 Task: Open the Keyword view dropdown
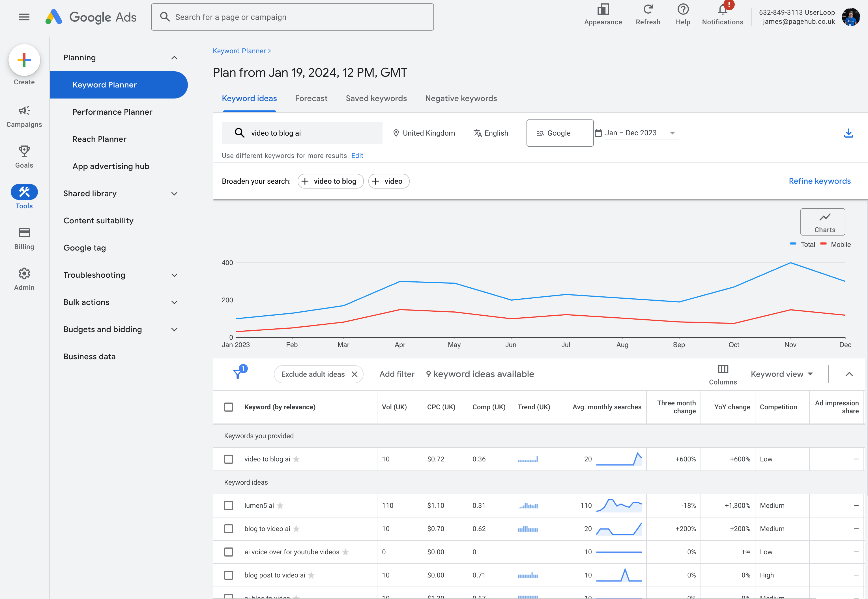click(x=782, y=374)
